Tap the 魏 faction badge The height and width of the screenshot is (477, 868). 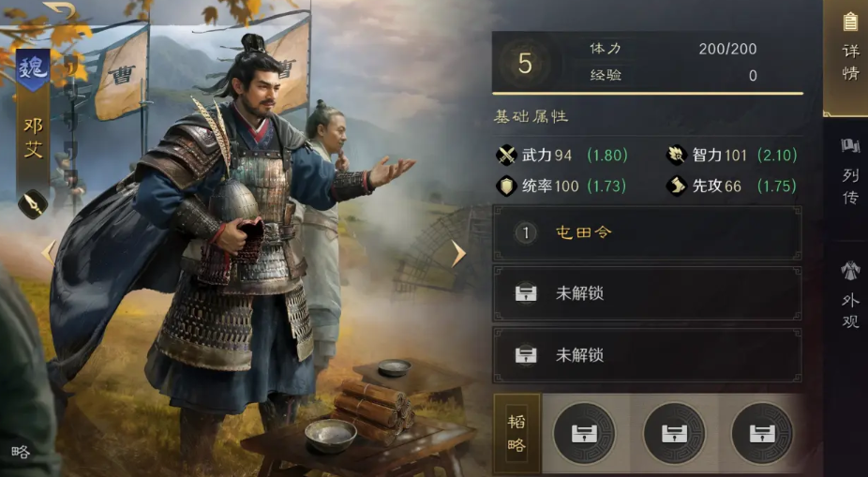tap(33, 68)
